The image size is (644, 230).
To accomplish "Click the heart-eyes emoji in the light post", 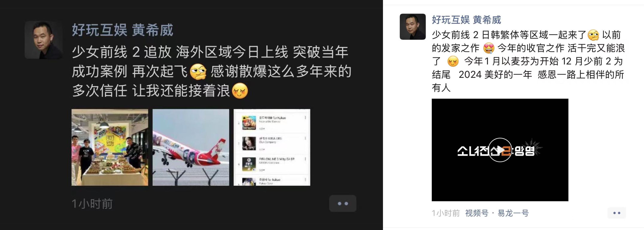I will [489, 48].
